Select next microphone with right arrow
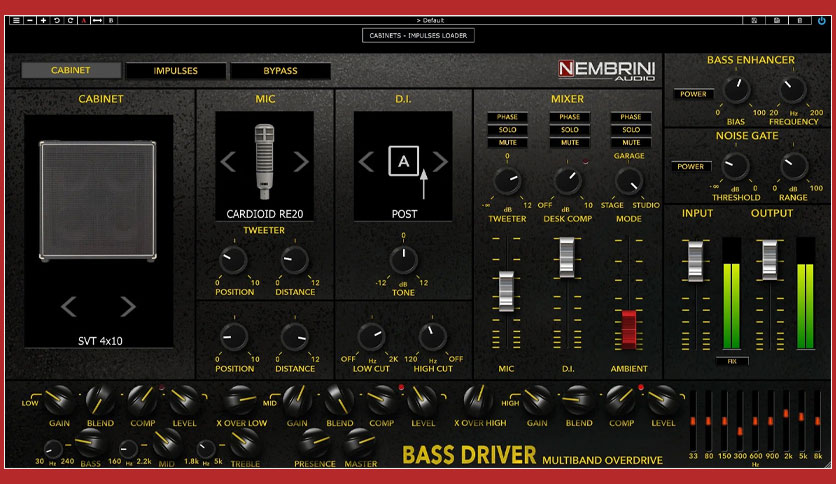This screenshot has width=836, height=484. click(301, 162)
